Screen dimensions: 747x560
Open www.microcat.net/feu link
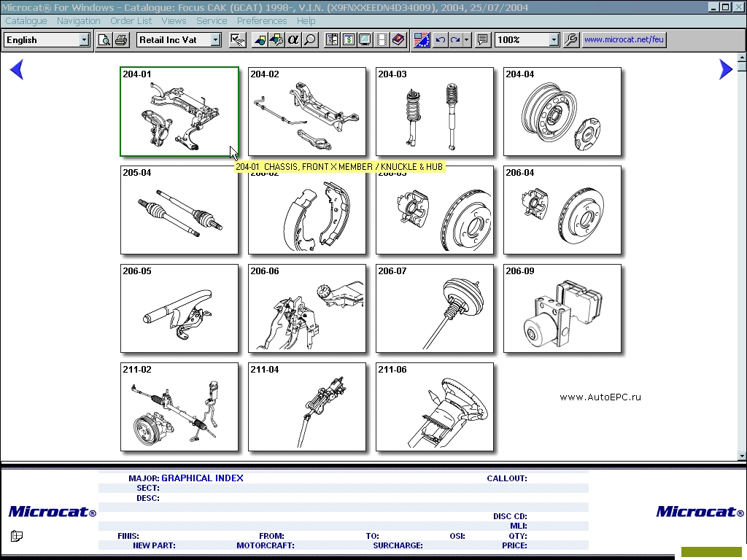(624, 39)
